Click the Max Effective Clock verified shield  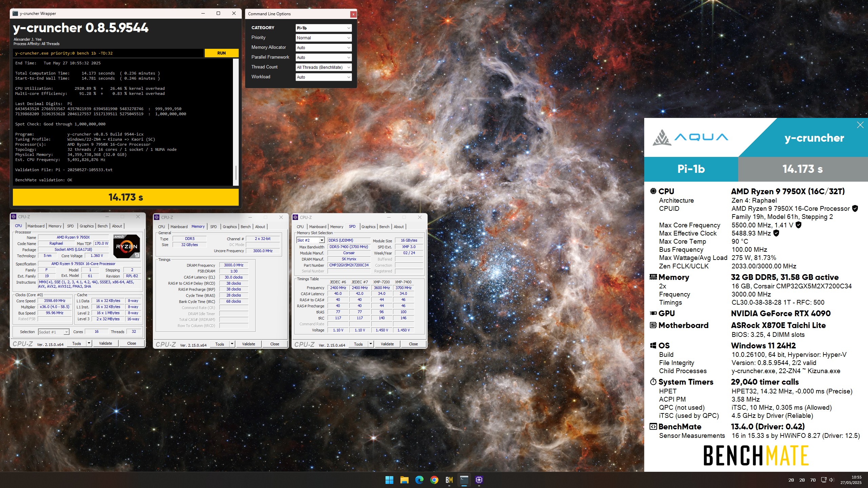pos(776,233)
